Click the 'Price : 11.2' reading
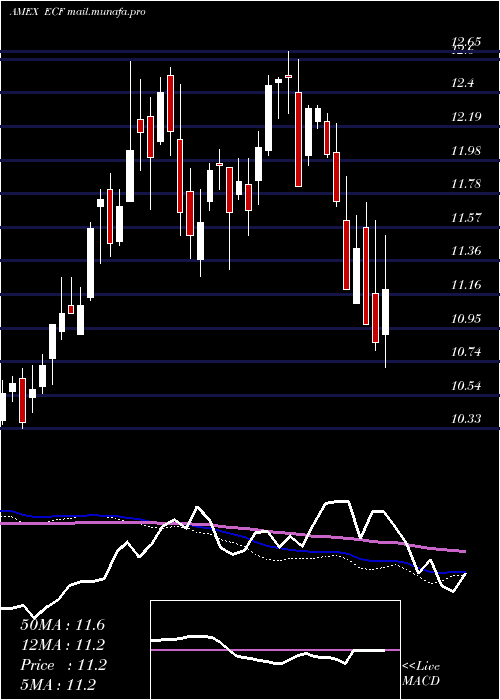The image size is (500, 700). (63, 665)
